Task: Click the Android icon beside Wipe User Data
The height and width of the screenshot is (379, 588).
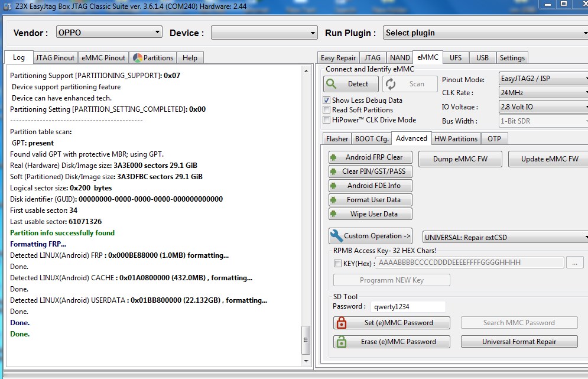Action: [333, 214]
